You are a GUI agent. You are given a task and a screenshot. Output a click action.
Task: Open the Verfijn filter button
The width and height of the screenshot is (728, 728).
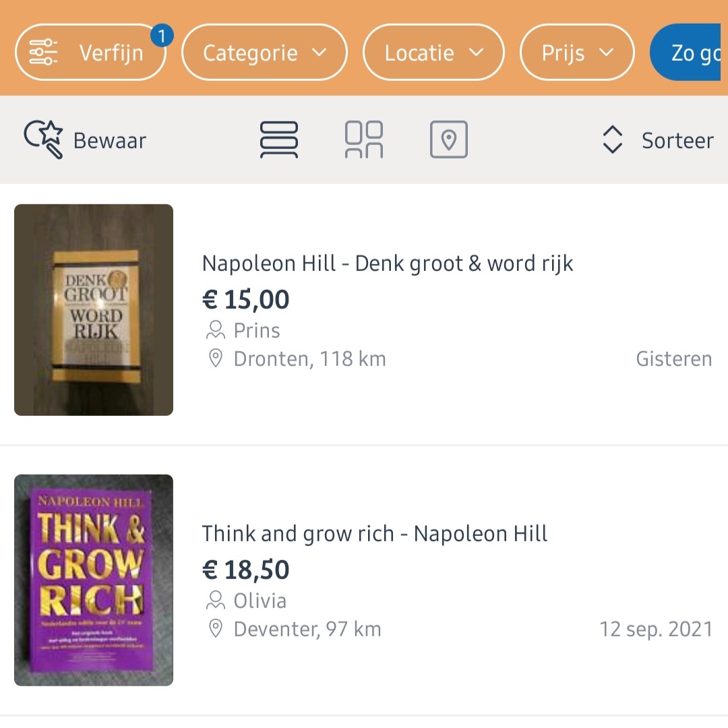pos(90,53)
